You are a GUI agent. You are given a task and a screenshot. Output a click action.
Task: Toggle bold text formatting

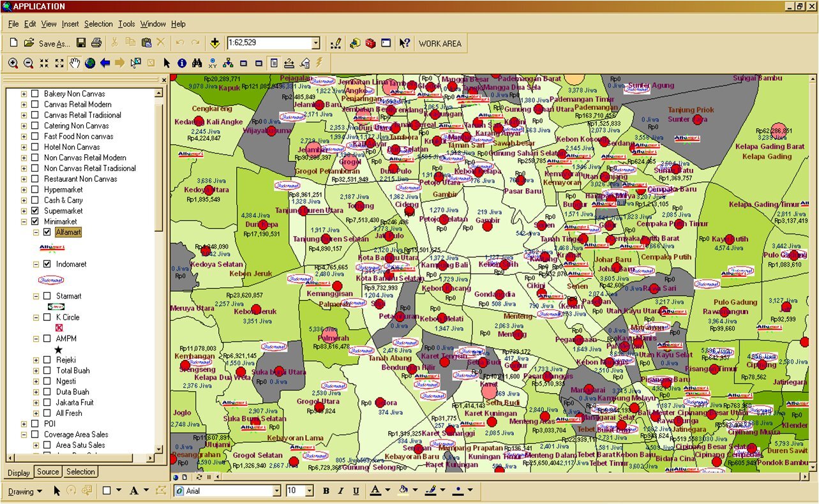[326, 491]
